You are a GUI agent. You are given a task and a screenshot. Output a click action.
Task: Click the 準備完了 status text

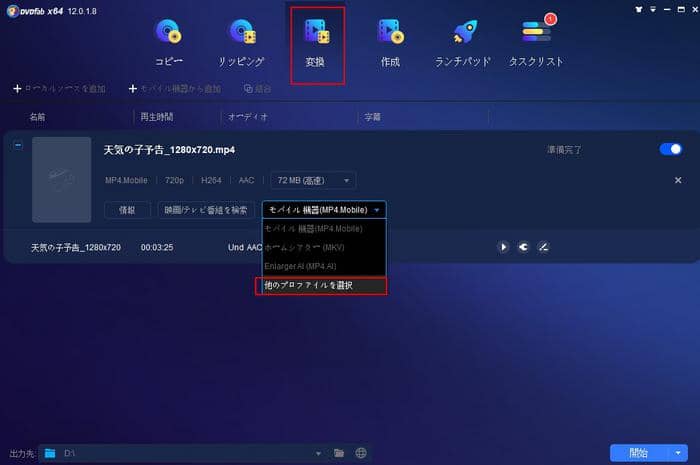(565, 150)
